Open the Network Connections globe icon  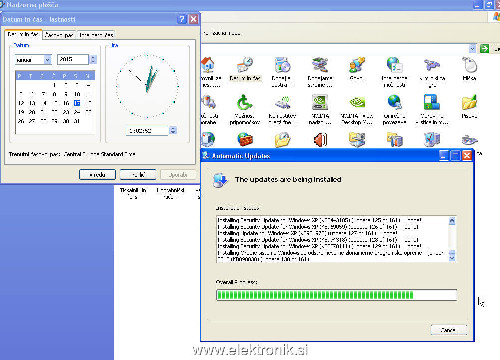pyautogui.click(x=394, y=102)
